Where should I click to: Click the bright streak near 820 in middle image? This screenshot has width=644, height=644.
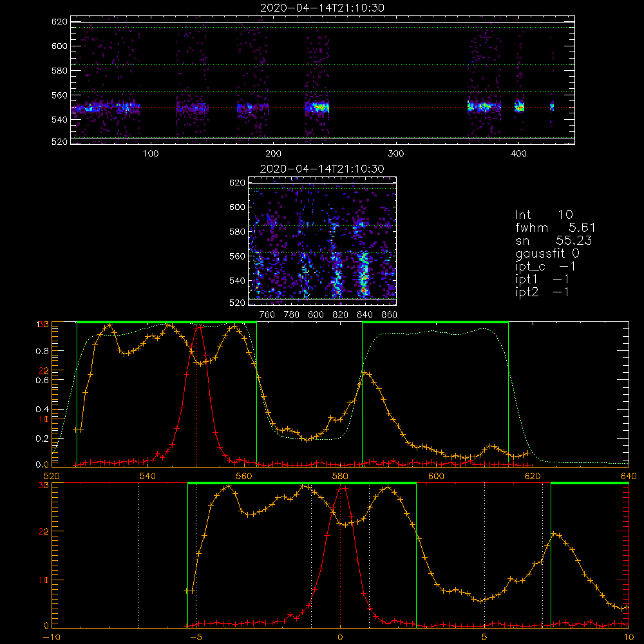[x=337, y=275]
